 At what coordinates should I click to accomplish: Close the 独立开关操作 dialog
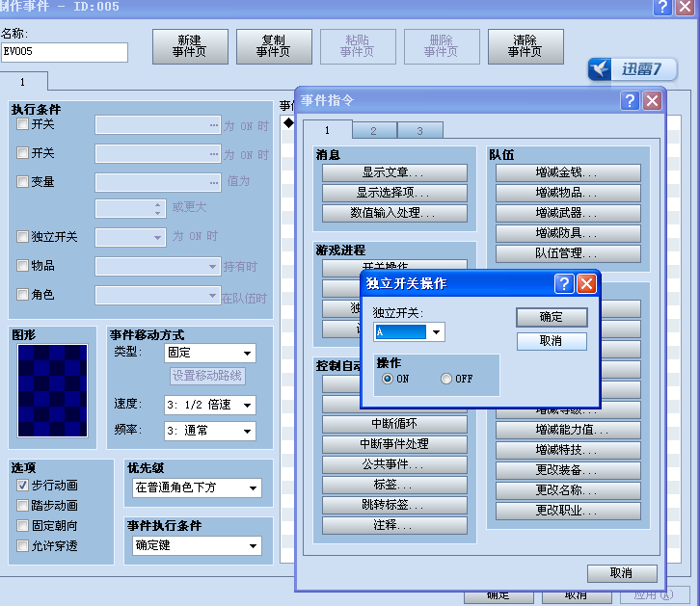[587, 283]
